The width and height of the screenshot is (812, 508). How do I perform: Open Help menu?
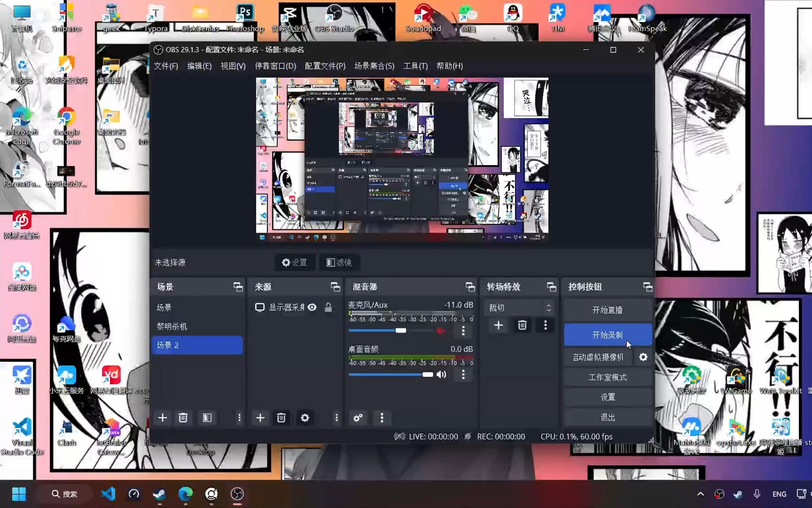point(449,66)
